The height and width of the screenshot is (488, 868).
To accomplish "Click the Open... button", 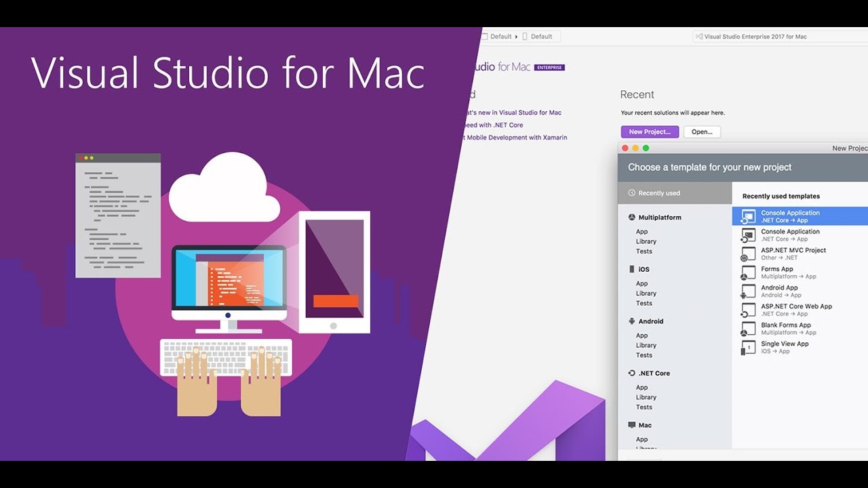I will pos(702,132).
